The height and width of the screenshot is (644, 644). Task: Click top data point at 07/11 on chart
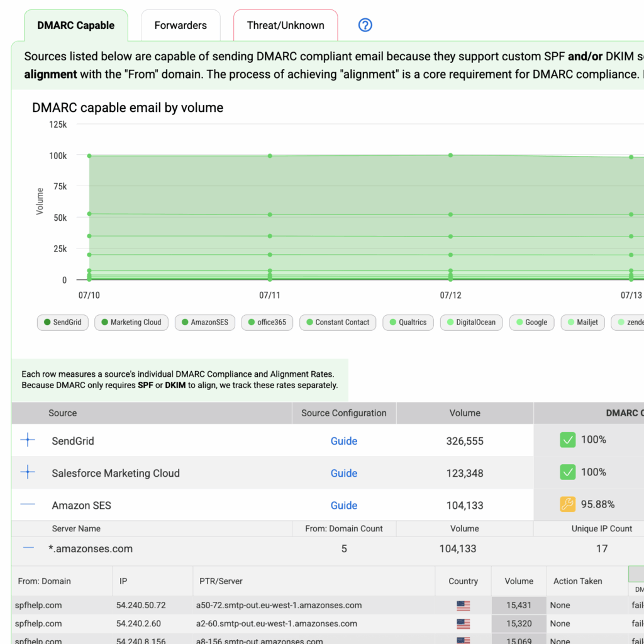coord(270,156)
